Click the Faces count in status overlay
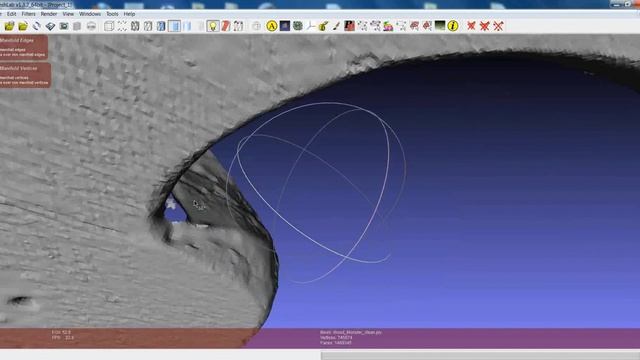 (336, 342)
